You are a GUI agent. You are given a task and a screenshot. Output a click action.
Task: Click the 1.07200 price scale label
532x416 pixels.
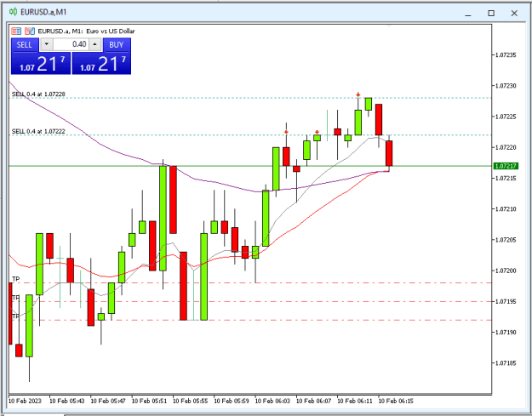pyautogui.click(x=506, y=271)
